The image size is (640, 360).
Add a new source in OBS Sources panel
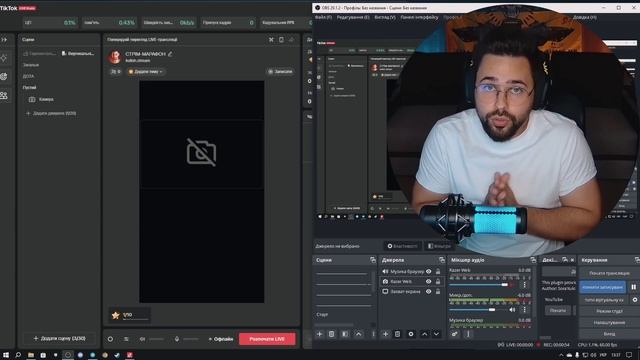click(385, 334)
